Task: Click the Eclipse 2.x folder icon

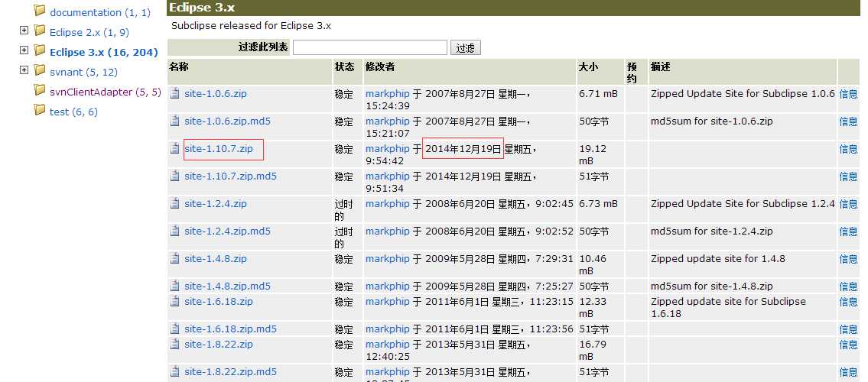Action: tap(39, 31)
